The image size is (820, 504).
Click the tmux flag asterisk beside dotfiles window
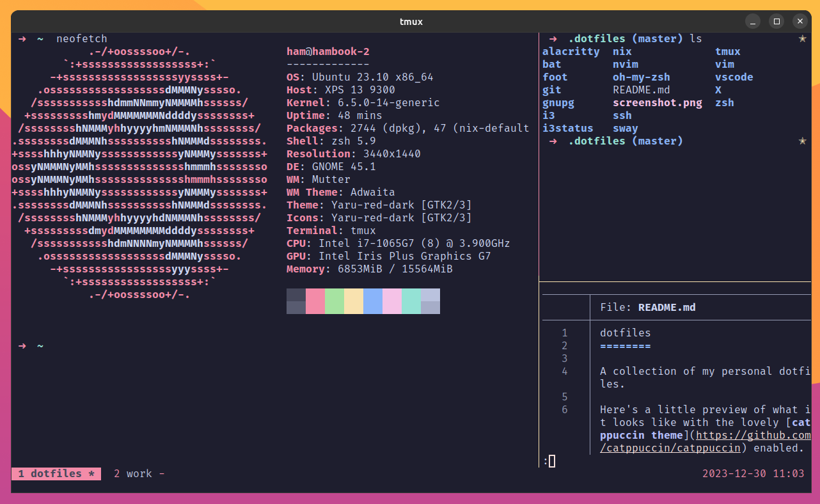91,473
